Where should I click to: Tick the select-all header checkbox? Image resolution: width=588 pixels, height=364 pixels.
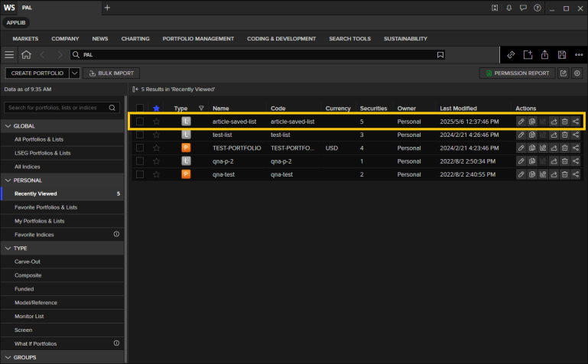point(140,108)
